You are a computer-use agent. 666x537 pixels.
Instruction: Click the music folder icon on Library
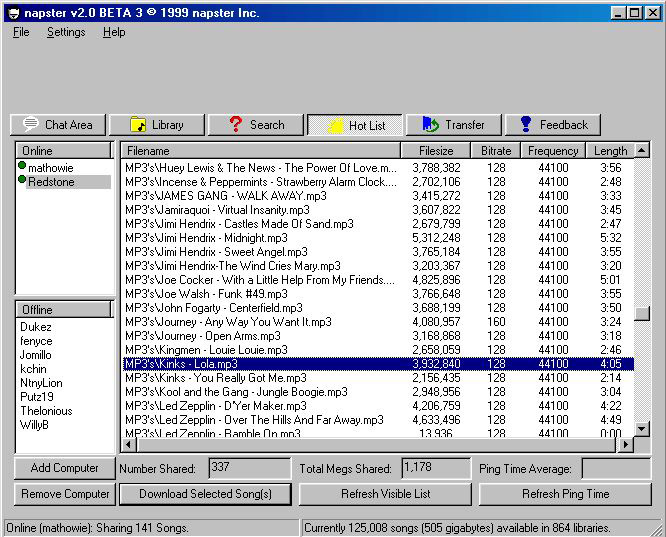138,124
